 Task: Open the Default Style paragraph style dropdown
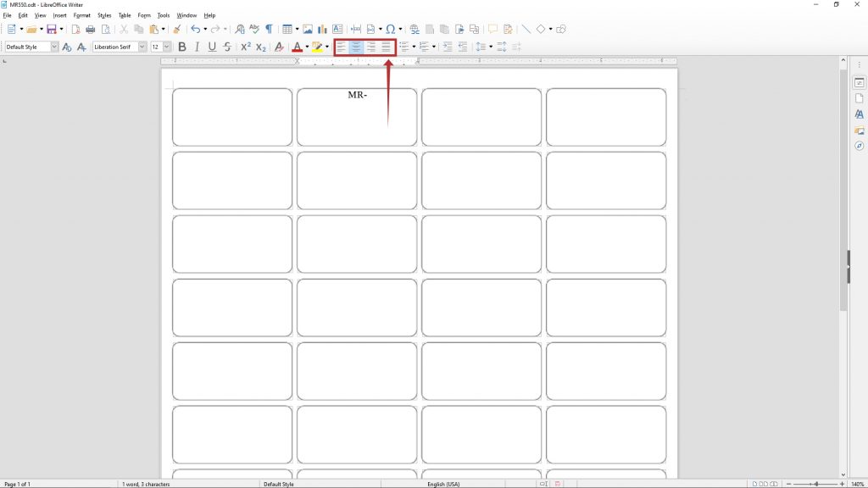pos(54,47)
